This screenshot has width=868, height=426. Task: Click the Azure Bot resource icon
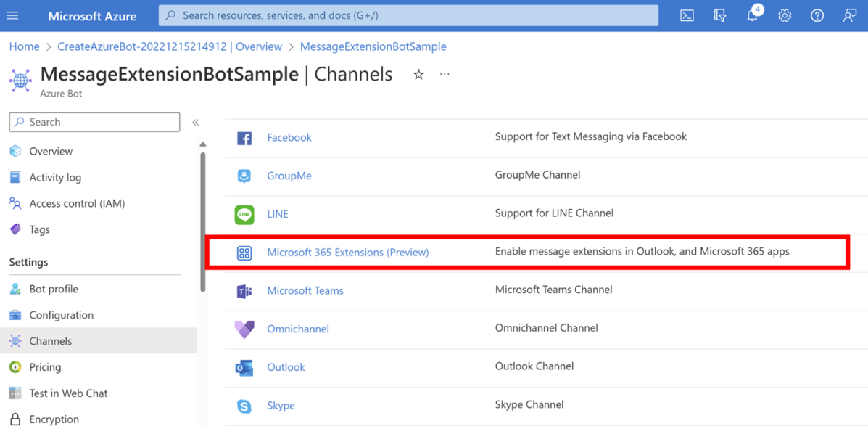tap(21, 81)
